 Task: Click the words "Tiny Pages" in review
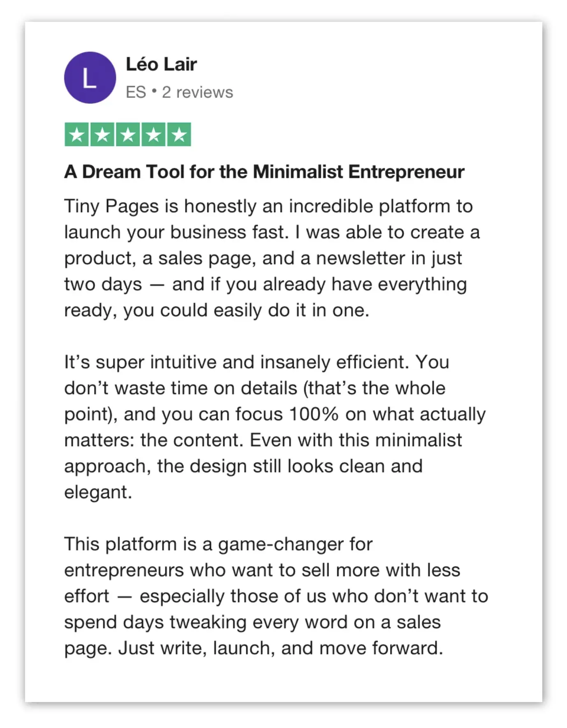pyautogui.click(x=111, y=206)
